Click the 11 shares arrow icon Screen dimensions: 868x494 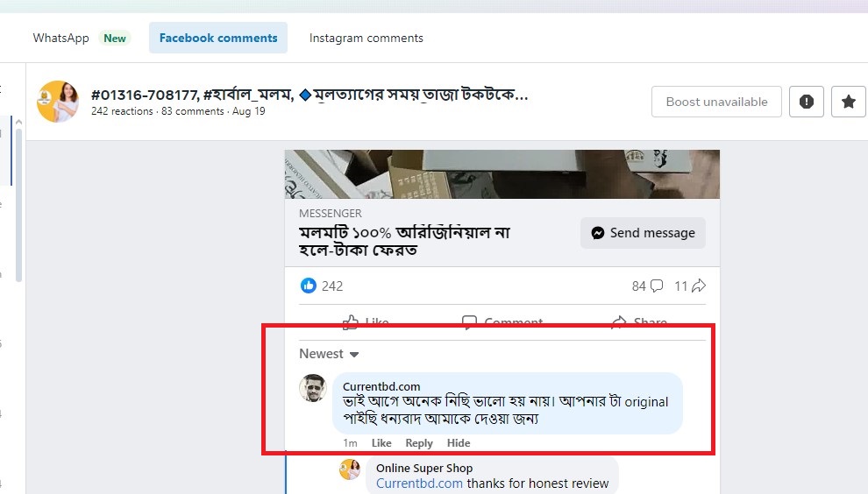(x=699, y=286)
